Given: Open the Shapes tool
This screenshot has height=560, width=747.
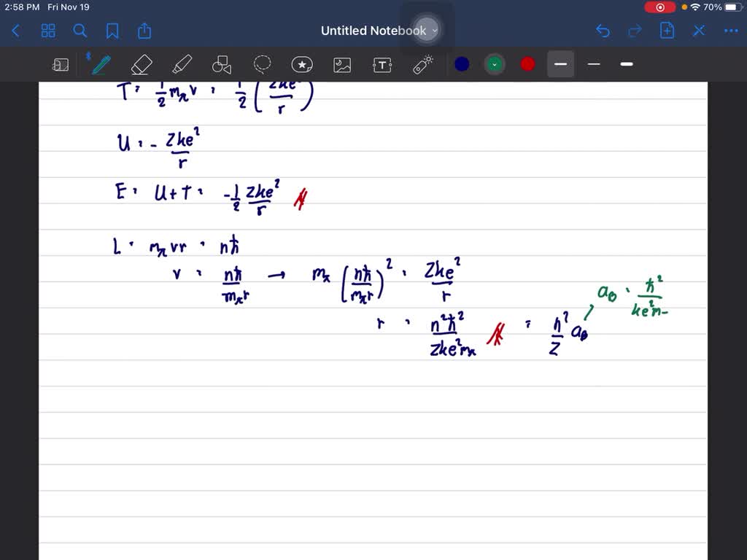Looking at the screenshot, I should [x=221, y=64].
